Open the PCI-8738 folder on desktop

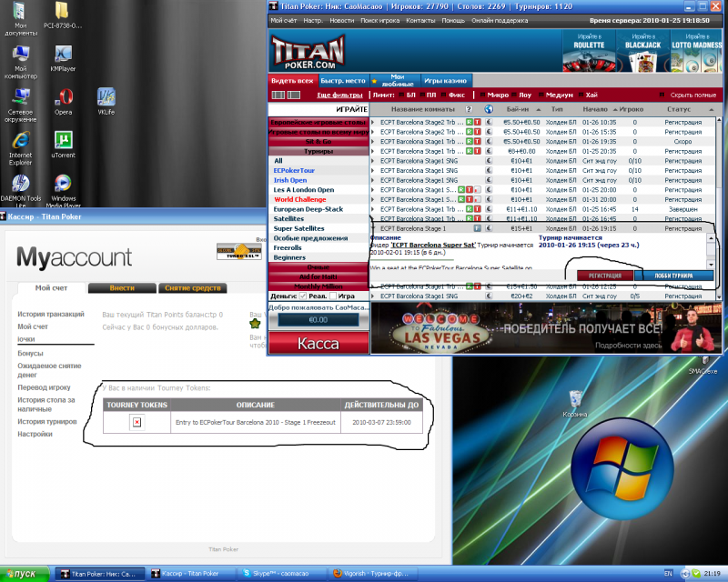click(62, 15)
